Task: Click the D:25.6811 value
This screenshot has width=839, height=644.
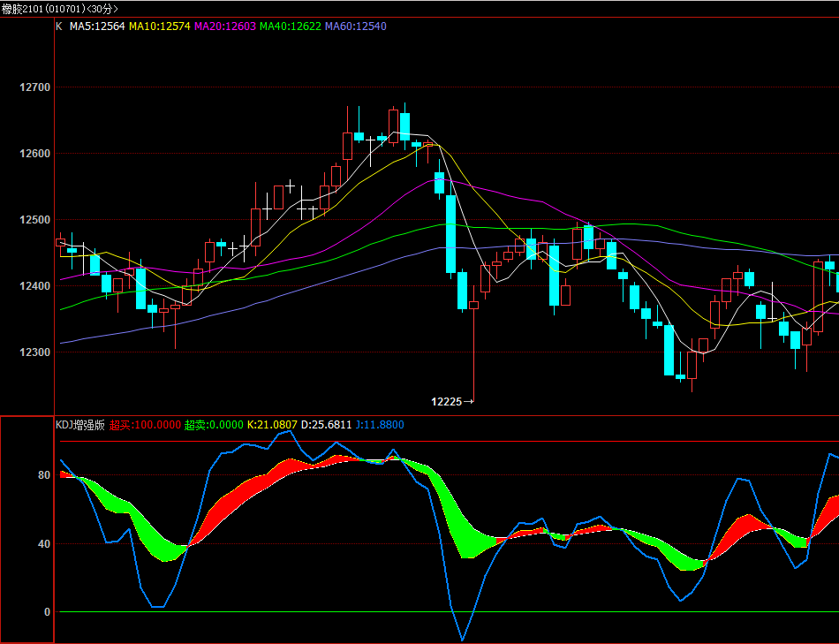Action: 327,425
